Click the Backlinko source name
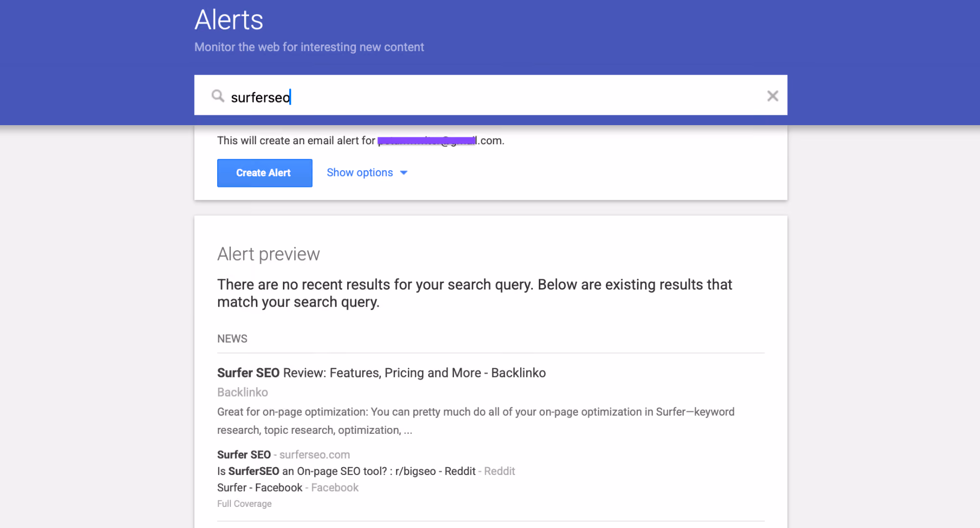 pos(243,392)
